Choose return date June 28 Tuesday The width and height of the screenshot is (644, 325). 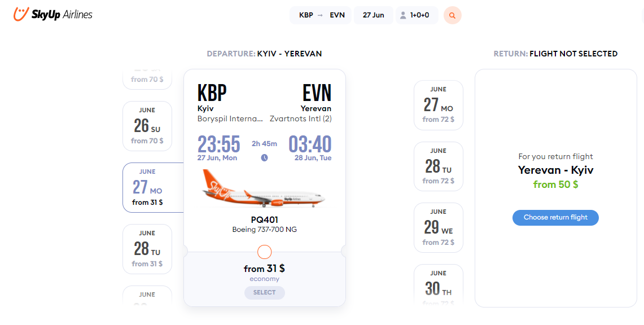click(x=438, y=166)
